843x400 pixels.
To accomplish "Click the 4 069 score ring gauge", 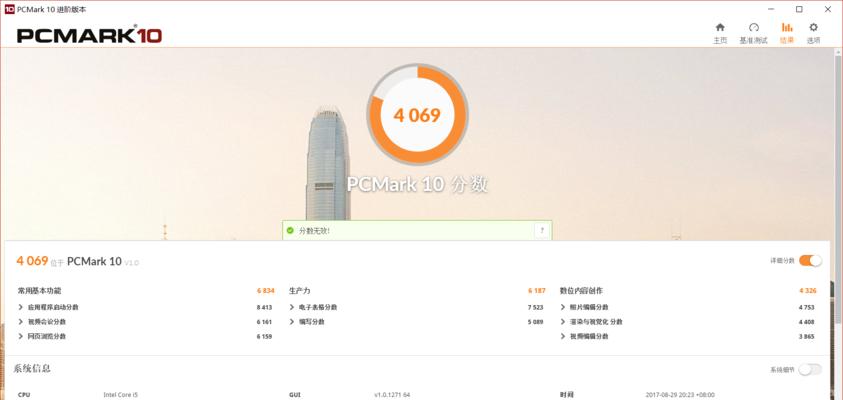I will click(417, 115).
